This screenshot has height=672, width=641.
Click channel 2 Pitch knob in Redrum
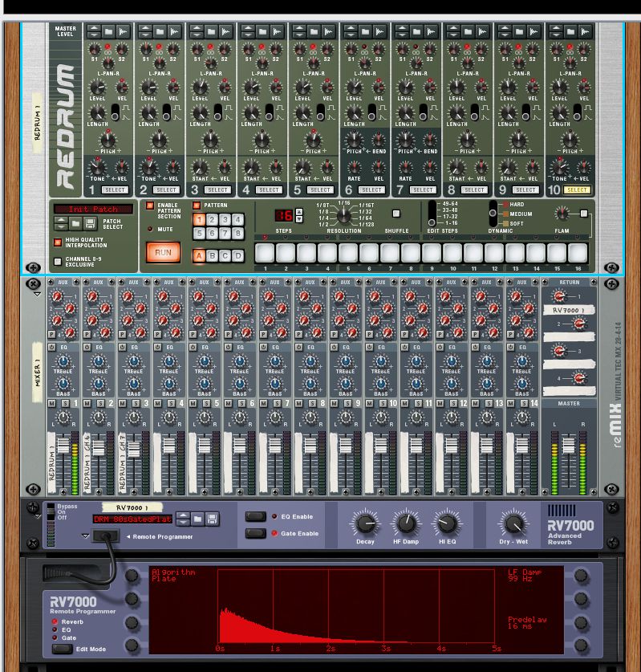click(160, 140)
